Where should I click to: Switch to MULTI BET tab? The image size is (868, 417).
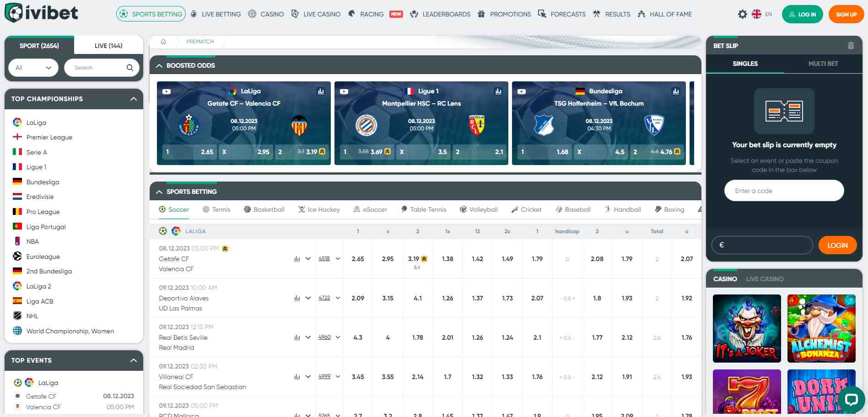click(x=823, y=64)
